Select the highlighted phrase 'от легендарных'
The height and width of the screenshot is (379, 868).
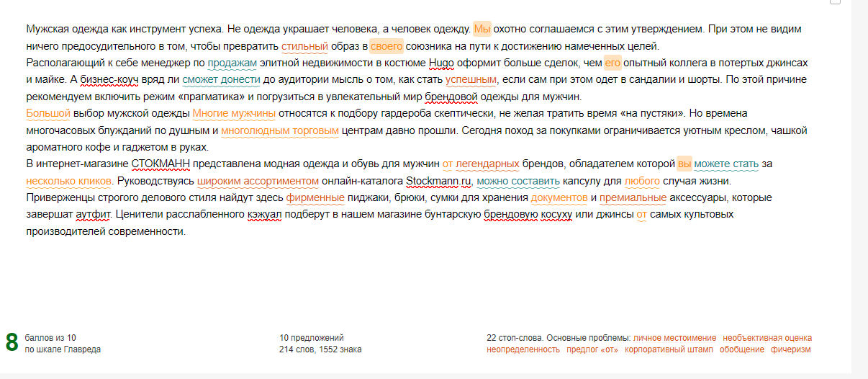click(481, 164)
